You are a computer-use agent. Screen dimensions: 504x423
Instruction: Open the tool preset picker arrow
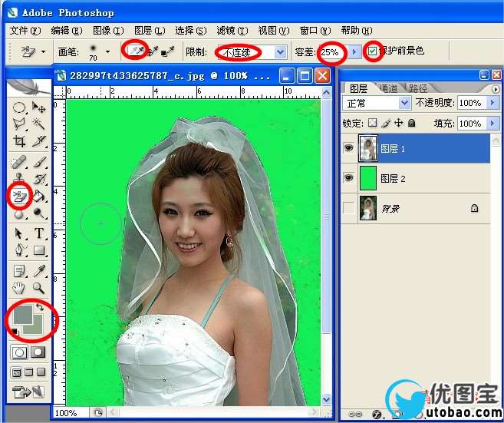(43, 51)
